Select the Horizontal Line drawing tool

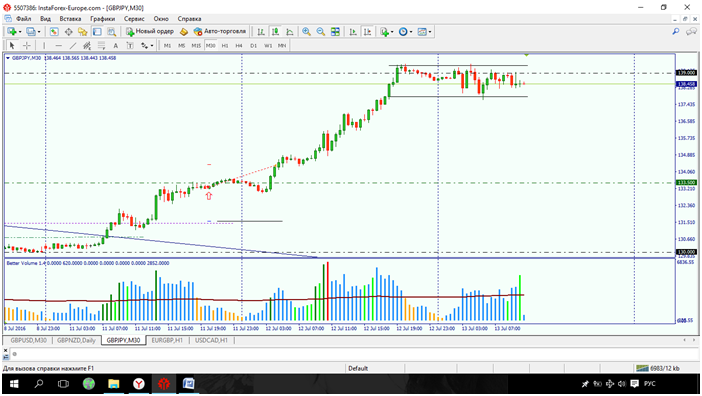pyautogui.click(x=58, y=45)
